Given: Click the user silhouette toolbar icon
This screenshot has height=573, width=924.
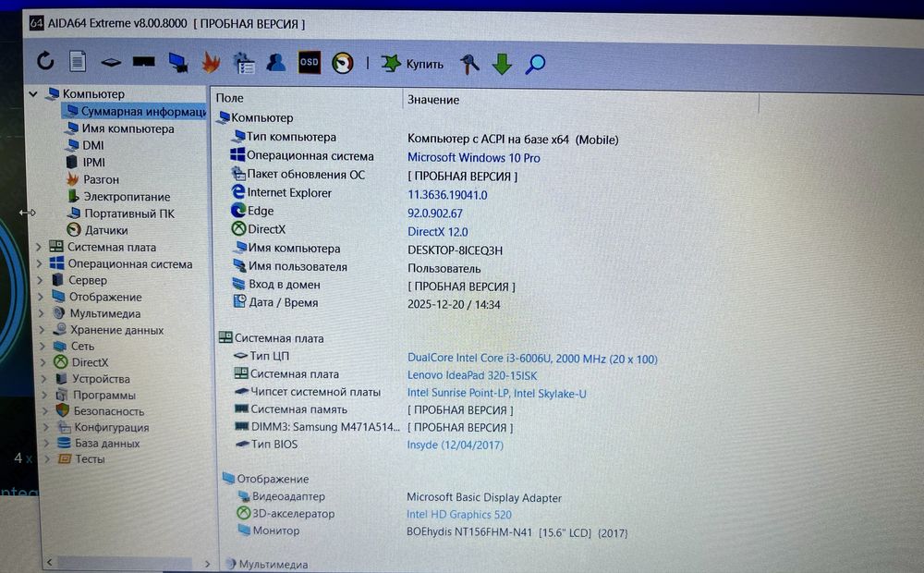Looking at the screenshot, I should pos(275,63).
